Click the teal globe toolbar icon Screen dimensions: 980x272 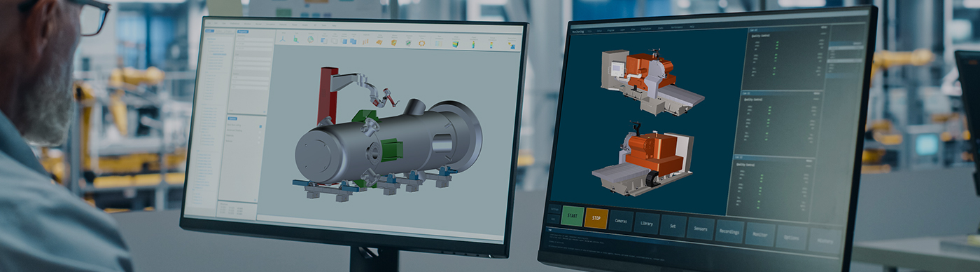(310, 39)
